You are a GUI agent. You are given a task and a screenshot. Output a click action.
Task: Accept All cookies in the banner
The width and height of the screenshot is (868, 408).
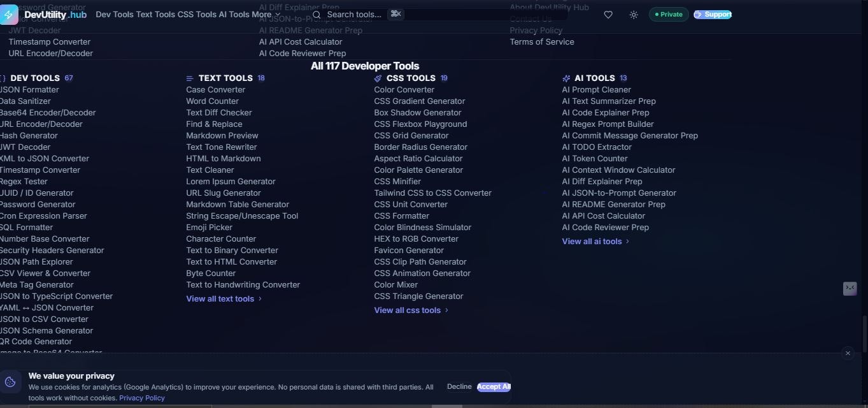point(494,386)
